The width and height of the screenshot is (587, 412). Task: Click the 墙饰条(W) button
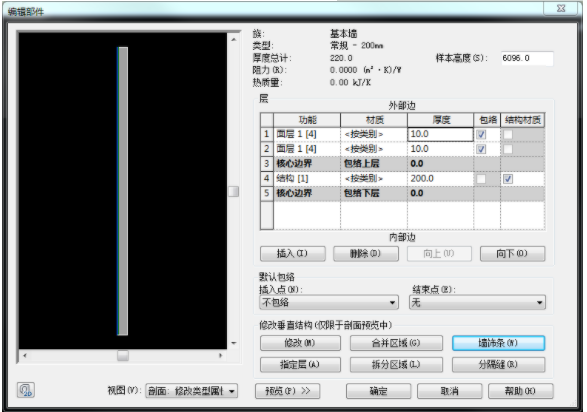(x=498, y=343)
